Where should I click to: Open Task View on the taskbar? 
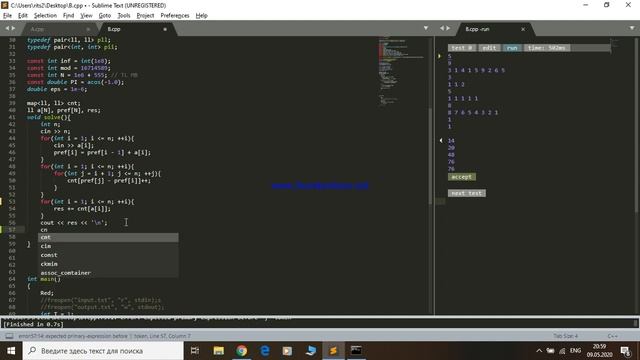(x=195, y=351)
